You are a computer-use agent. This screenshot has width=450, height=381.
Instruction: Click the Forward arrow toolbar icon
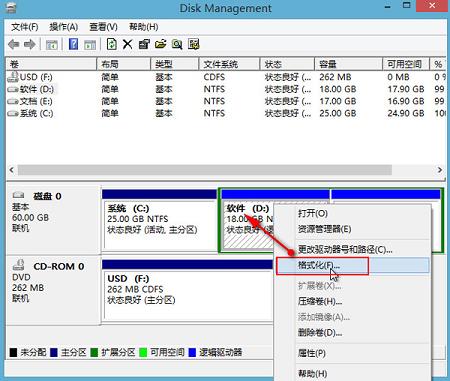pyautogui.click(x=29, y=44)
